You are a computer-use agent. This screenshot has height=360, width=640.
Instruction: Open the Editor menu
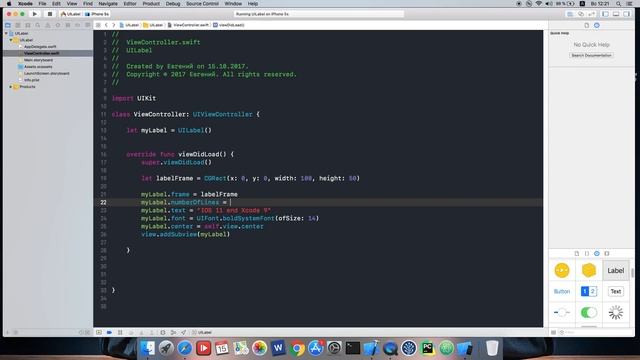pos(130,4)
